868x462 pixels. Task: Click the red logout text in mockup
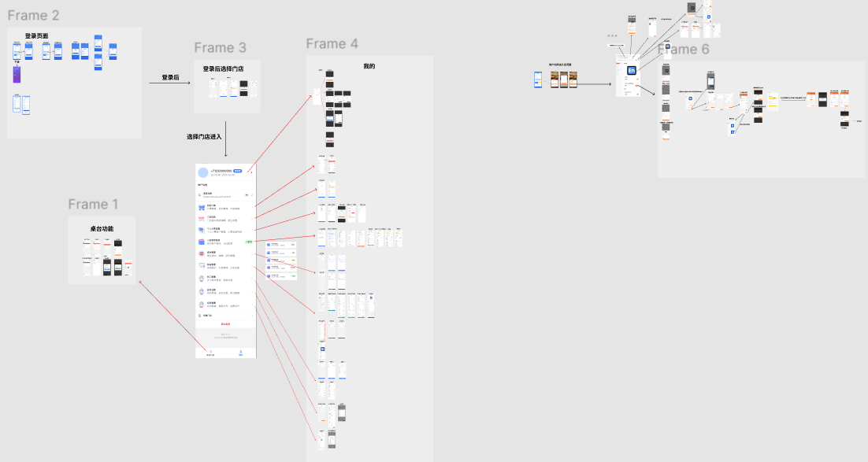(x=225, y=324)
